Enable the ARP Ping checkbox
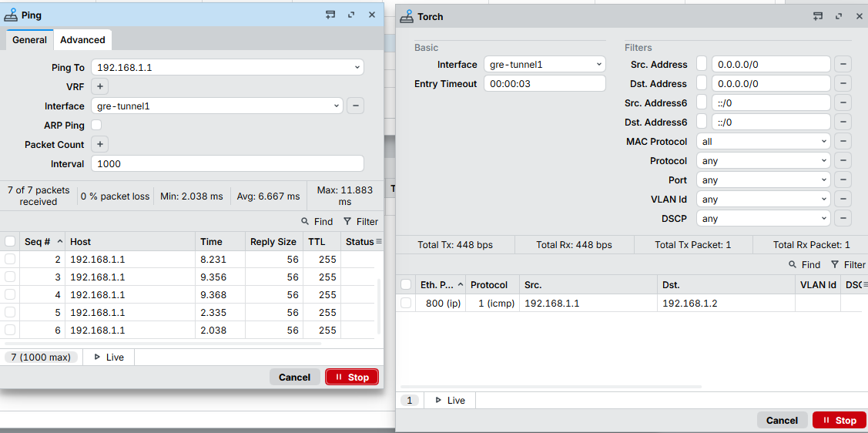The image size is (868, 433). pyautogui.click(x=96, y=125)
